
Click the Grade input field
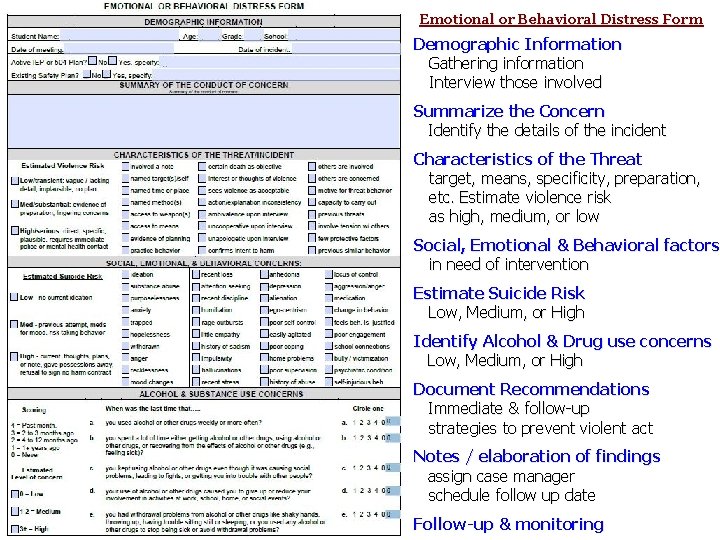point(253,35)
